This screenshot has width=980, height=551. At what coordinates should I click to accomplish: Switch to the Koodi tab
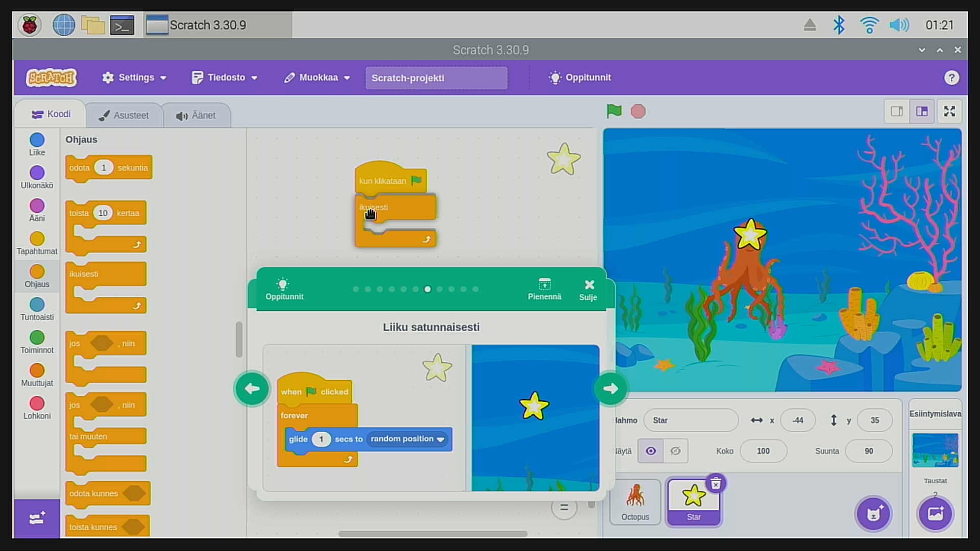(51, 114)
